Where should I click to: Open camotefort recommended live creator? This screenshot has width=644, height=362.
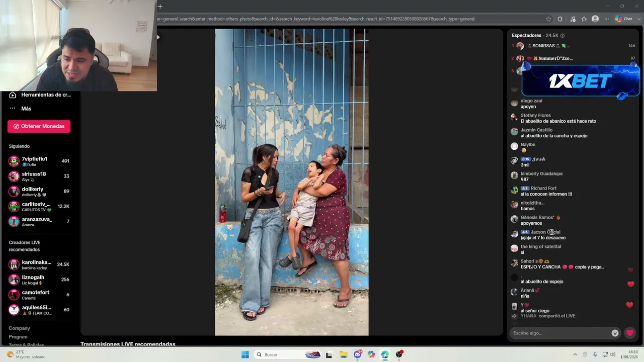(39, 295)
